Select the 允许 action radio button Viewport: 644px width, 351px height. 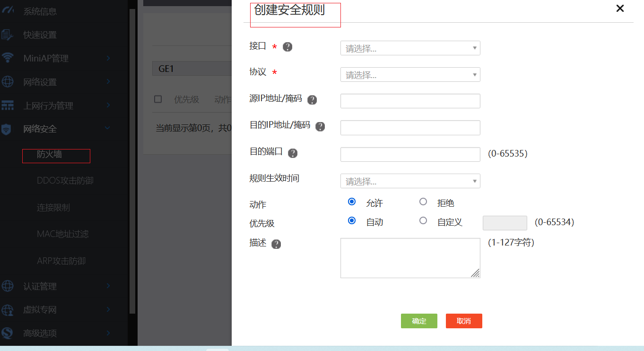pos(352,202)
